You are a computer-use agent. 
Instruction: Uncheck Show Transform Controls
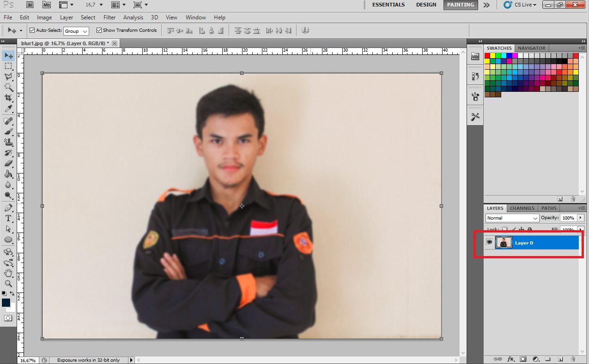point(99,30)
